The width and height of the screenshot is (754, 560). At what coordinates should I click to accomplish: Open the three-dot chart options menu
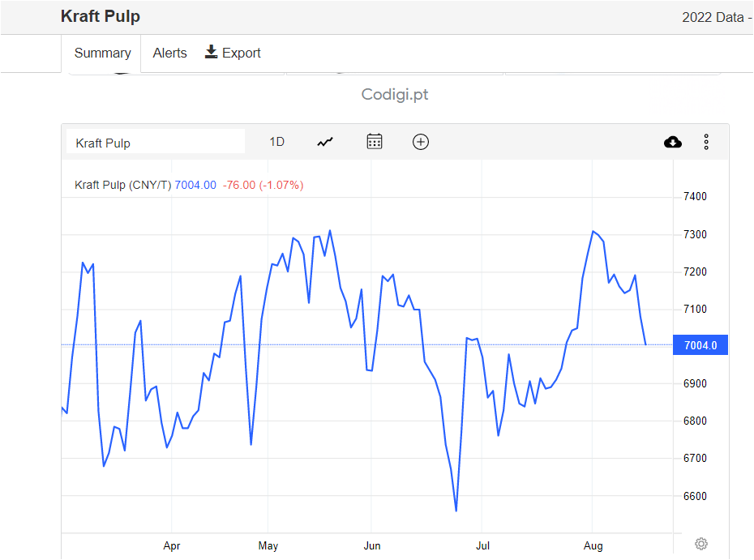706,143
